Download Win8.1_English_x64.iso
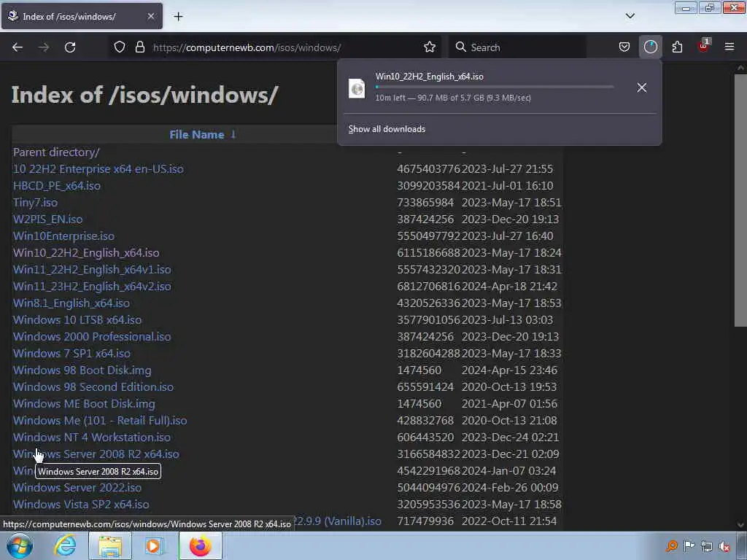This screenshot has height=560, width=747. click(x=71, y=303)
